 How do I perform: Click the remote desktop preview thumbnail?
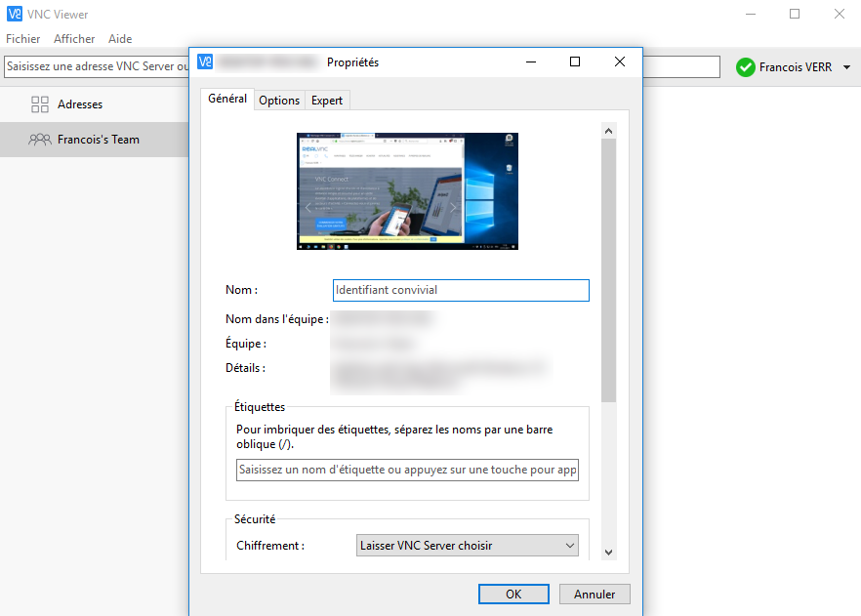(407, 191)
